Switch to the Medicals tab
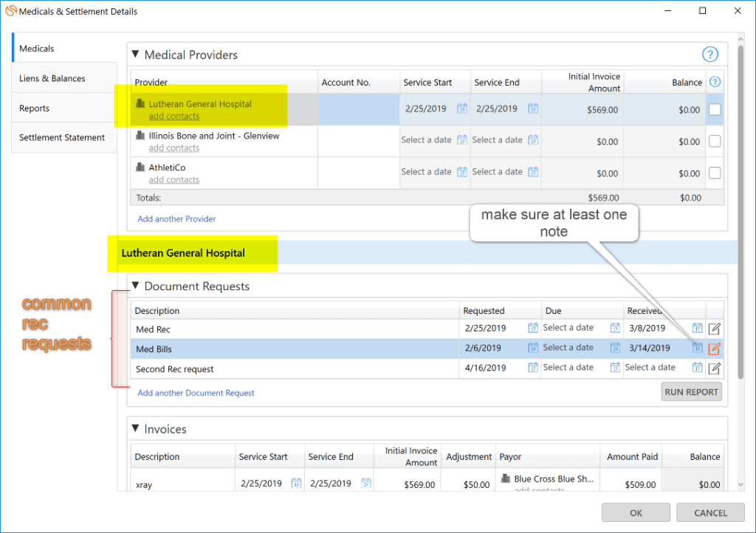Viewport: 756px width, 533px height. 65,48
